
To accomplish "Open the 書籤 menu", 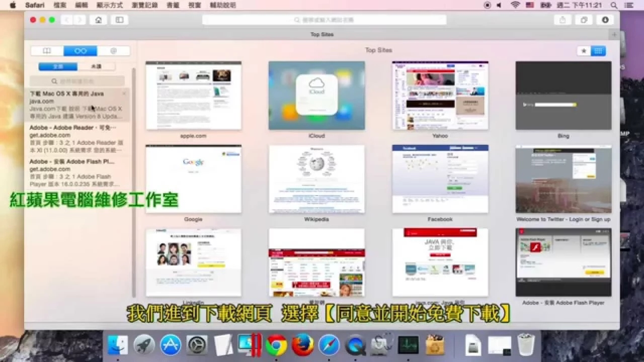I will tap(173, 5).
